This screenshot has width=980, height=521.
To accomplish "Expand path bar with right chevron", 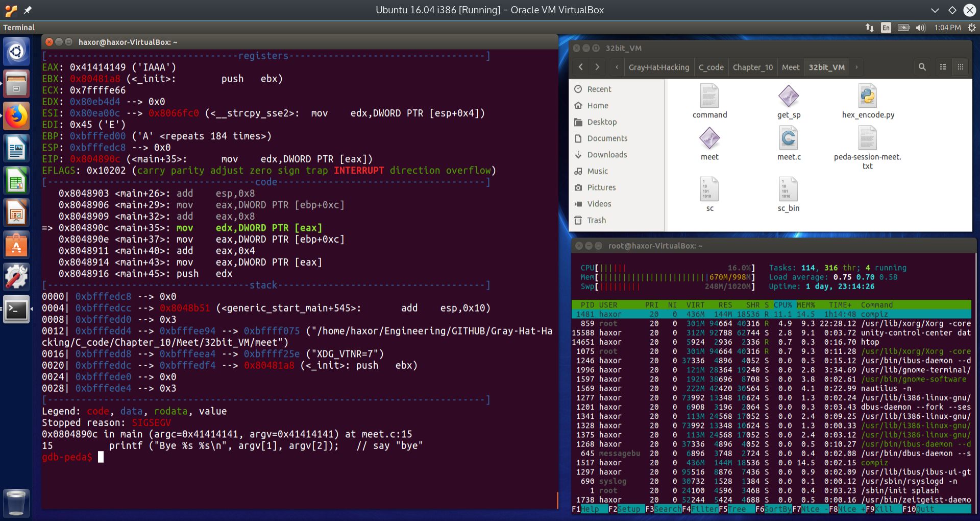I will (x=856, y=67).
